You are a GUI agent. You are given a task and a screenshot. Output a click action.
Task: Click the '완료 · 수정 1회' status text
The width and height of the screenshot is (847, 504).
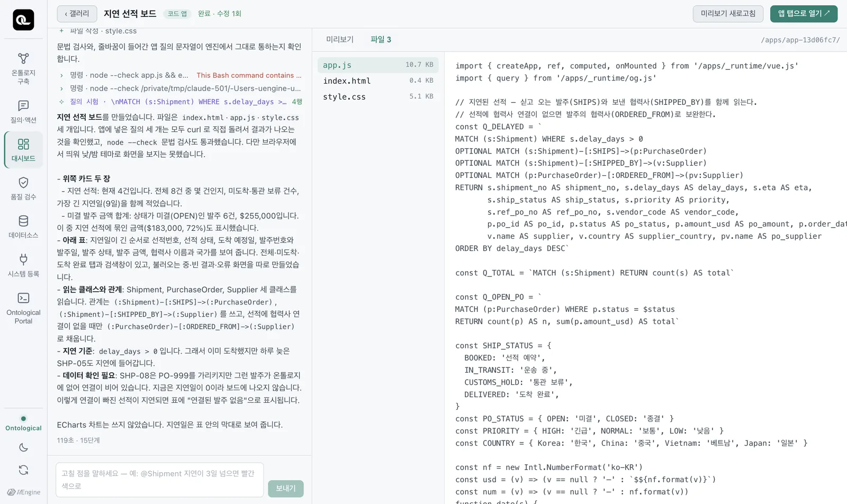pyautogui.click(x=220, y=14)
